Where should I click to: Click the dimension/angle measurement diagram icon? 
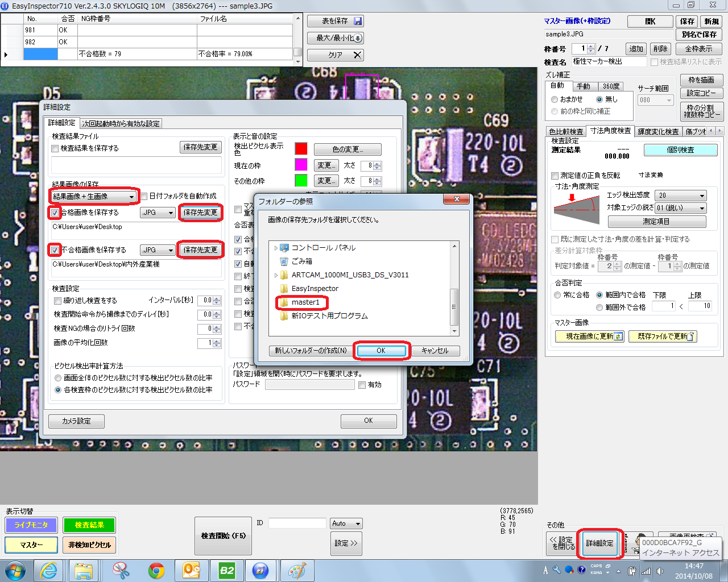click(576, 210)
